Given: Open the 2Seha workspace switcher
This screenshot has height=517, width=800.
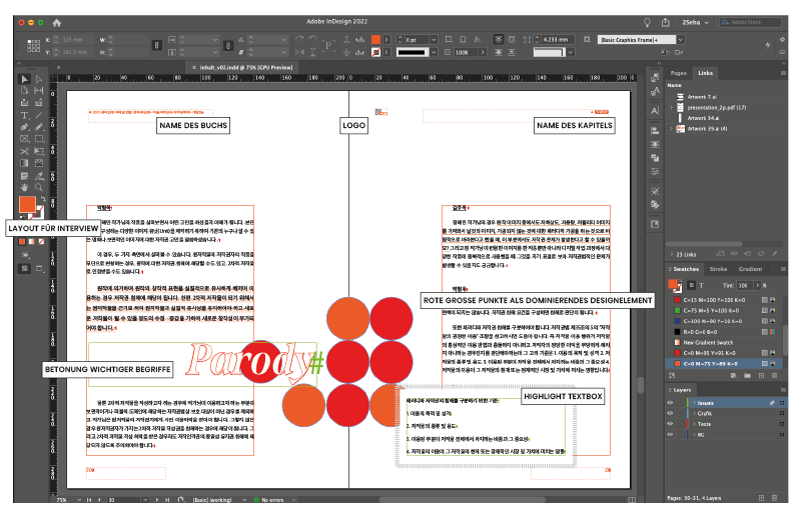Looking at the screenshot, I should 693,22.
